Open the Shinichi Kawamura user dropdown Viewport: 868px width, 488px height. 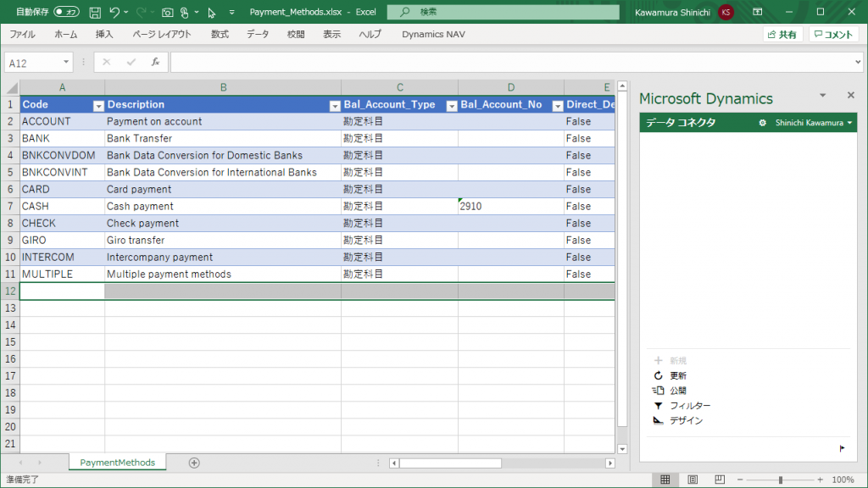pos(814,123)
